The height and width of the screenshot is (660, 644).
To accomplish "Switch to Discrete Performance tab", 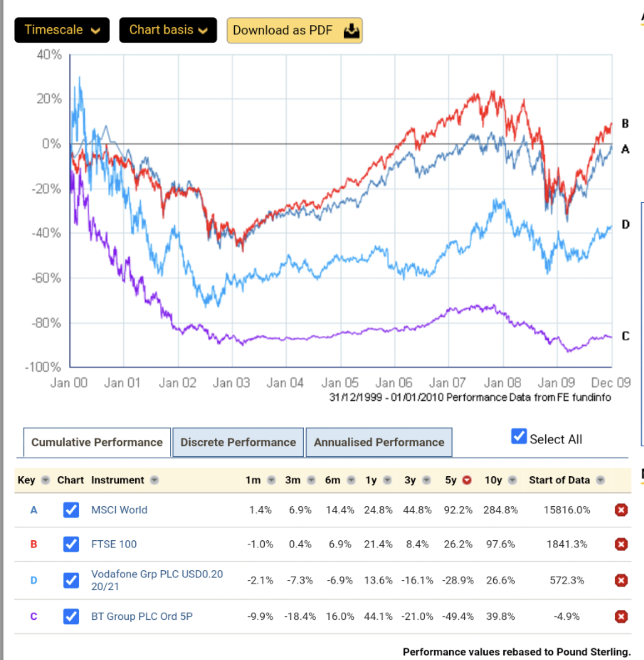I will pyautogui.click(x=238, y=442).
